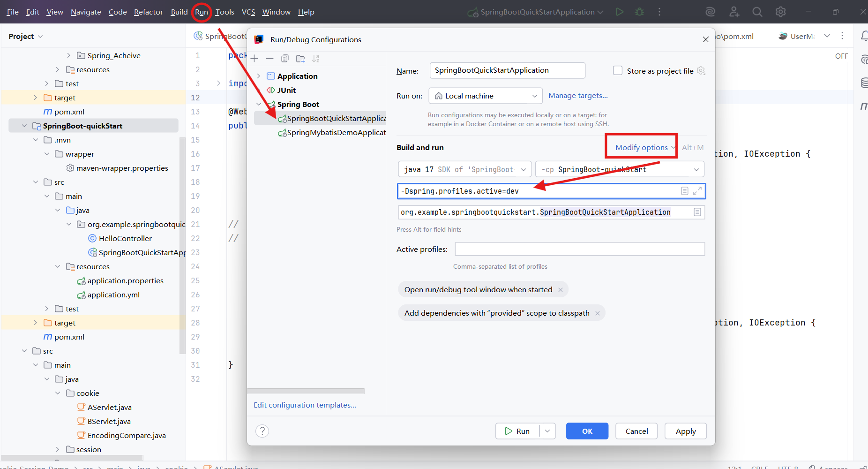Click the Add New Configuration plus icon

click(x=254, y=59)
